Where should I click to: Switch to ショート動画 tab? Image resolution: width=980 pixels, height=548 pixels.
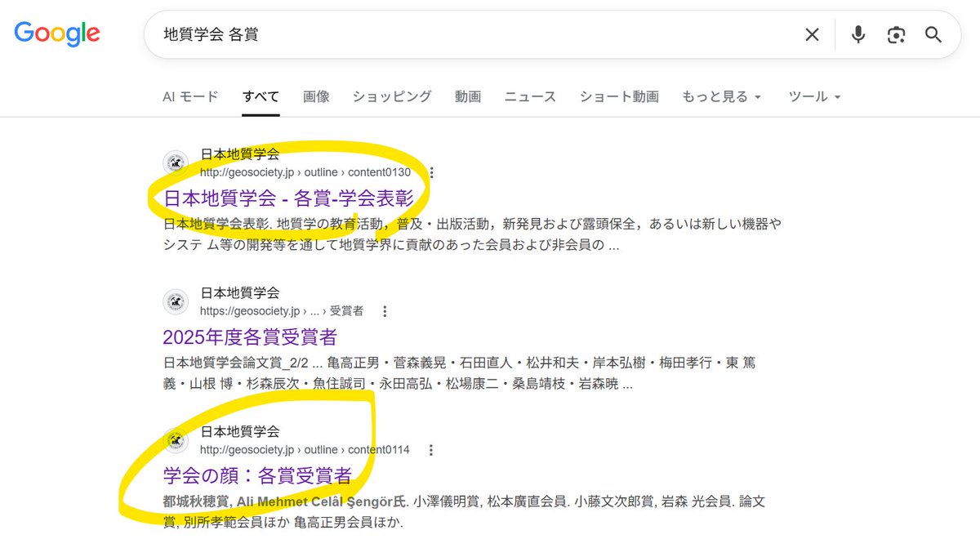[x=619, y=96]
